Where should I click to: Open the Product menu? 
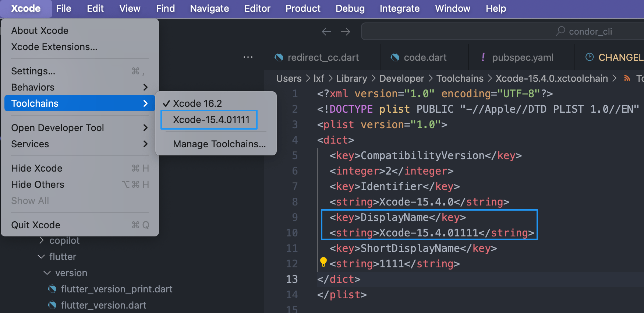303,8
